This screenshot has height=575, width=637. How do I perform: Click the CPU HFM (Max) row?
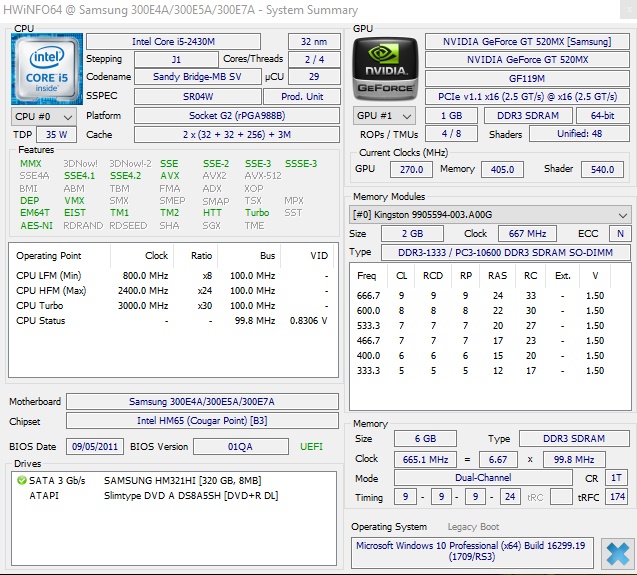tap(173, 291)
